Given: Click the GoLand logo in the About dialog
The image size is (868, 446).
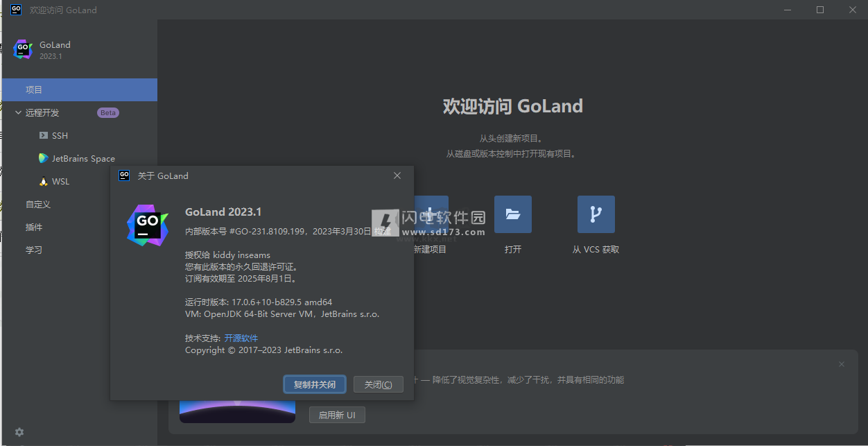Looking at the screenshot, I should coord(147,225).
